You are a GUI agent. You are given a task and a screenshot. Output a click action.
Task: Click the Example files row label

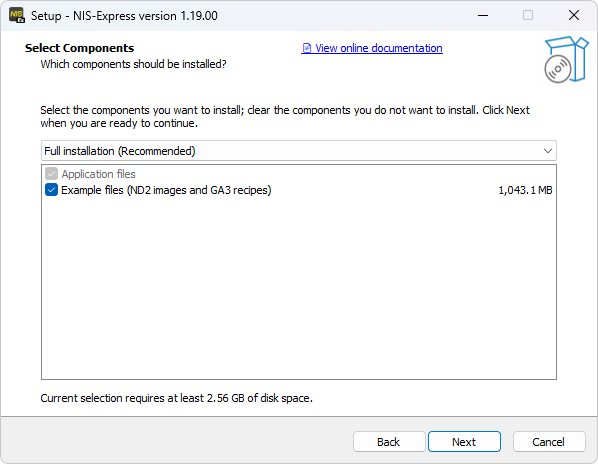click(166, 190)
